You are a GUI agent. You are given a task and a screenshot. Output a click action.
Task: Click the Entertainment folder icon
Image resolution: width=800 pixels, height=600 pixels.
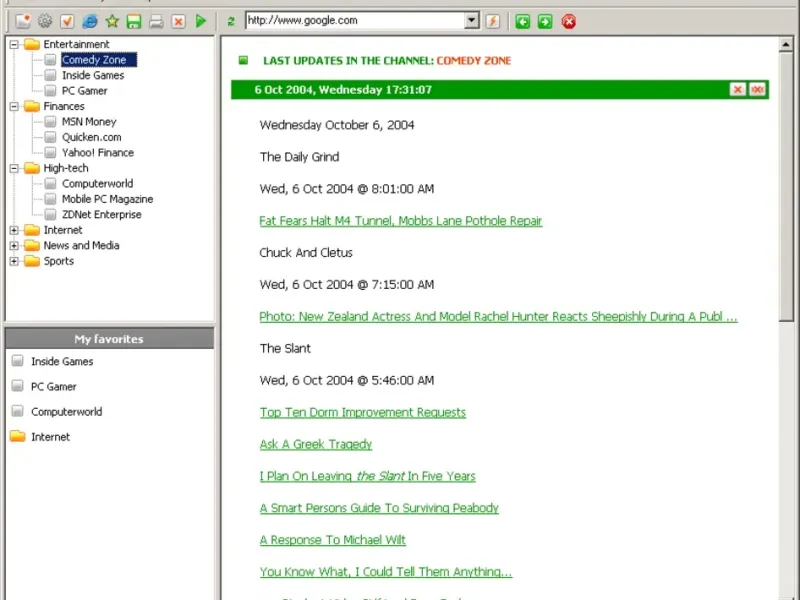tap(32, 44)
